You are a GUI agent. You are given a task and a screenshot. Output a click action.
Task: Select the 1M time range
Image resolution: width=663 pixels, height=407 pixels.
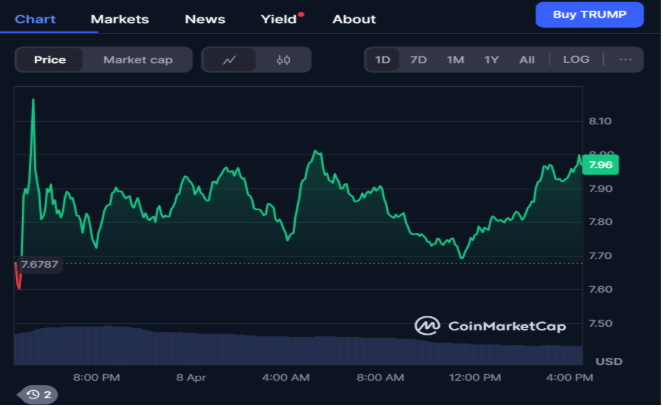tap(456, 60)
